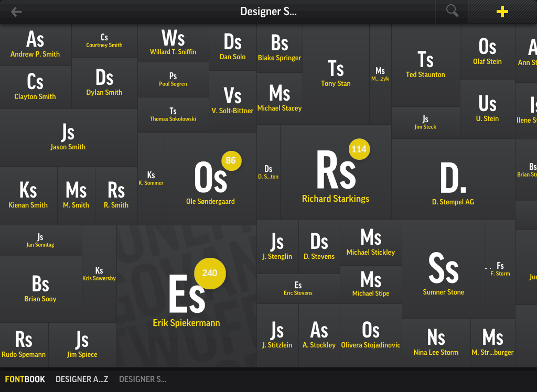Open J. Stitzlein tile
The height and width of the screenshot is (392, 537).
click(277, 335)
